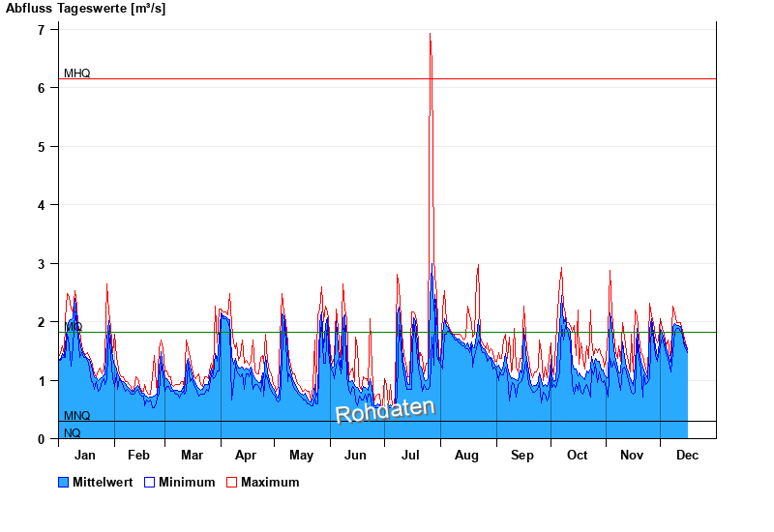Click the chart title Abfluss Tageswerte

coord(85,9)
